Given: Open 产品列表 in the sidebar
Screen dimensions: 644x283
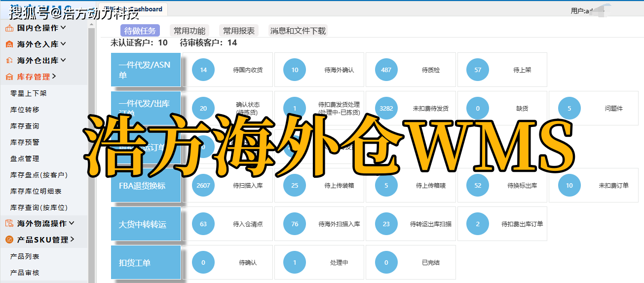Looking at the screenshot, I should (x=25, y=256).
